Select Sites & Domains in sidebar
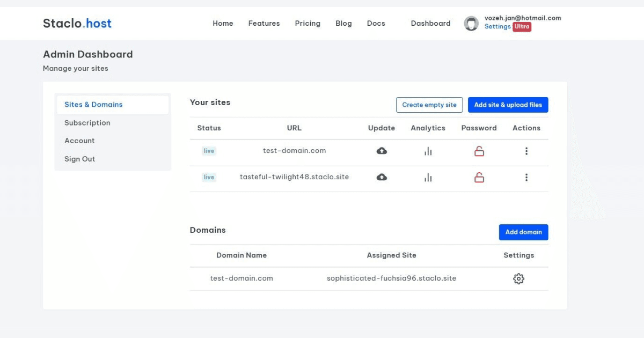The image size is (644, 338). click(x=113, y=105)
